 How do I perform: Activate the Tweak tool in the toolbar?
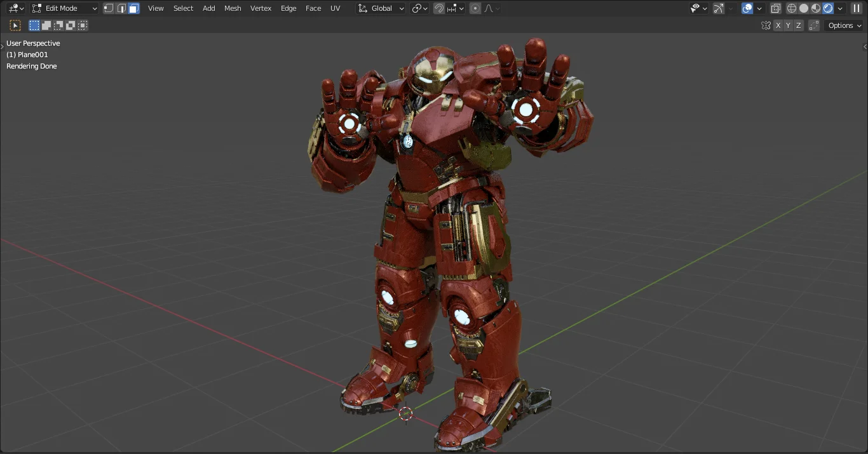[x=15, y=25]
